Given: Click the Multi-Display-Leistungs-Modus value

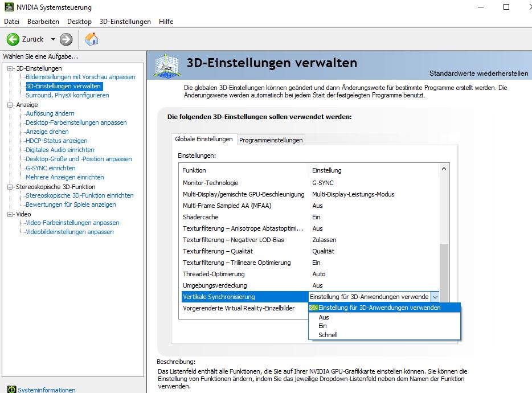Looking at the screenshot, I should tap(353, 194).
